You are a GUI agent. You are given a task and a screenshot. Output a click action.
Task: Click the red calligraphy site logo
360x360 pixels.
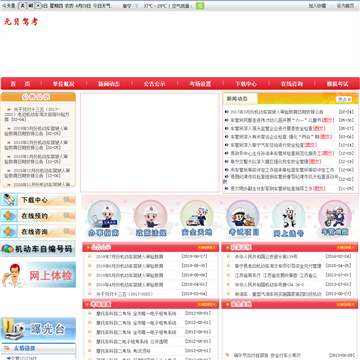tap(21, 22)
